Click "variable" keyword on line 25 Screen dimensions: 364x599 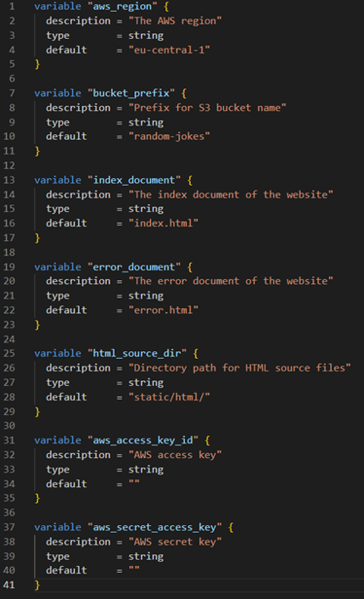point(58,353)
